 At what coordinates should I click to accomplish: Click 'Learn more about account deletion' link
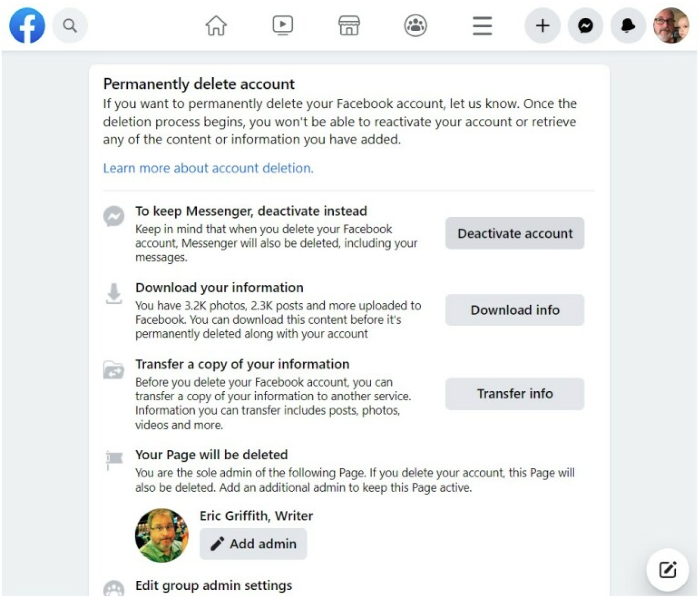click(x=208, y=168)
